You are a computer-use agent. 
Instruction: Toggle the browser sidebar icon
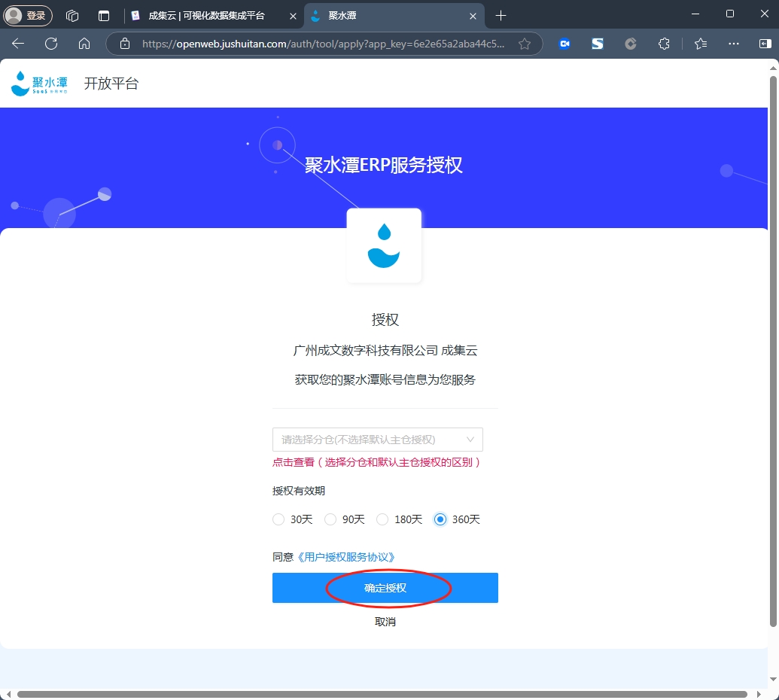(765, 44)
